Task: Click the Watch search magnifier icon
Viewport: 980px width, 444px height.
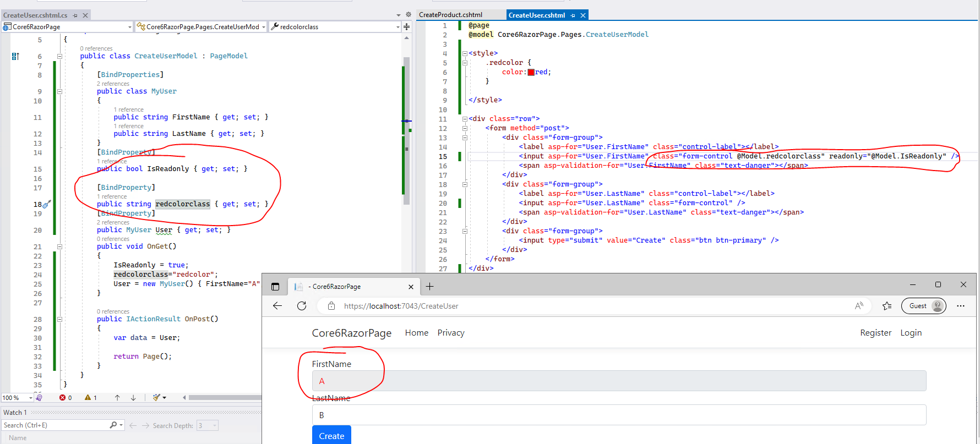Action: coord(113,425)
